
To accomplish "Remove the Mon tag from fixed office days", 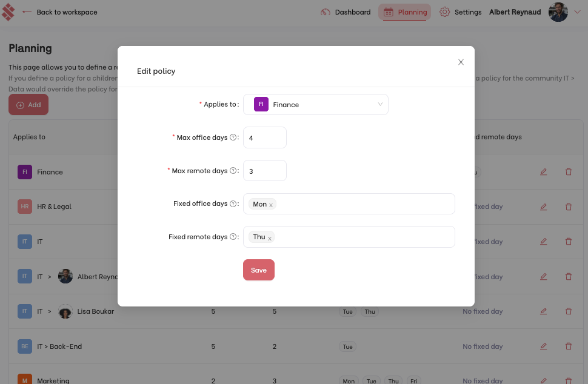I will (x=271, y=205).
